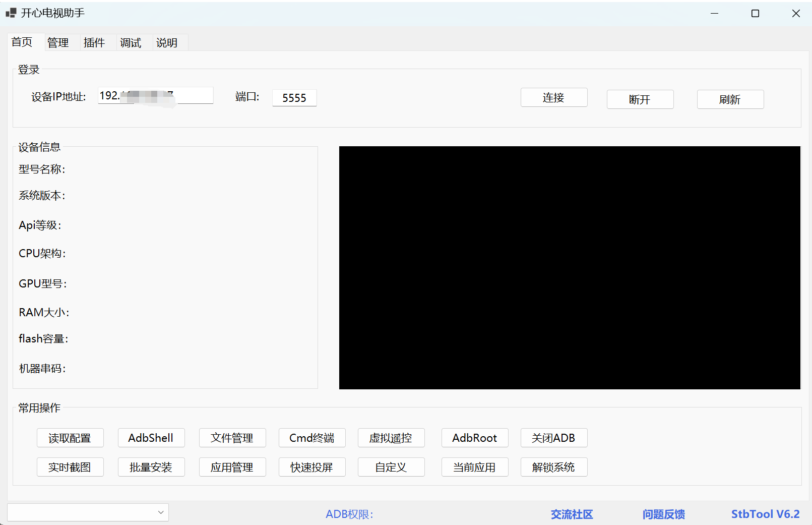Open AdbShell
Image resolution: width=812 pixels, height=525 pixels.
tap(151, 438)
